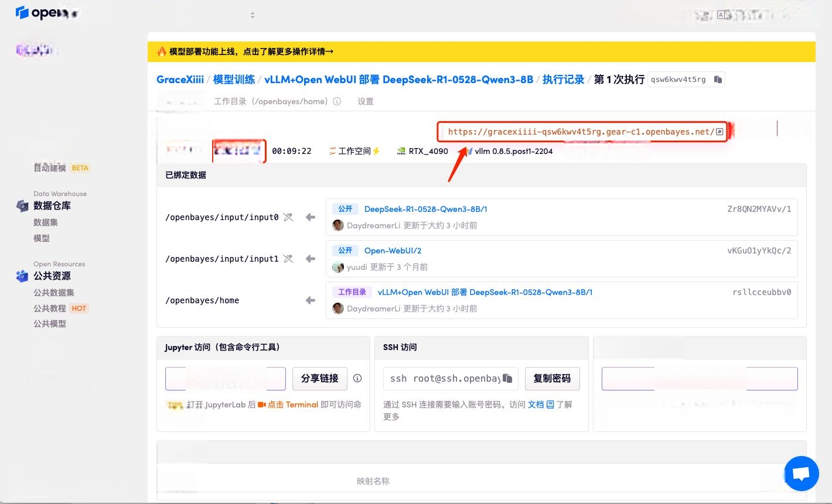Open 数据集 in sidebar

[x=46, y=222]
